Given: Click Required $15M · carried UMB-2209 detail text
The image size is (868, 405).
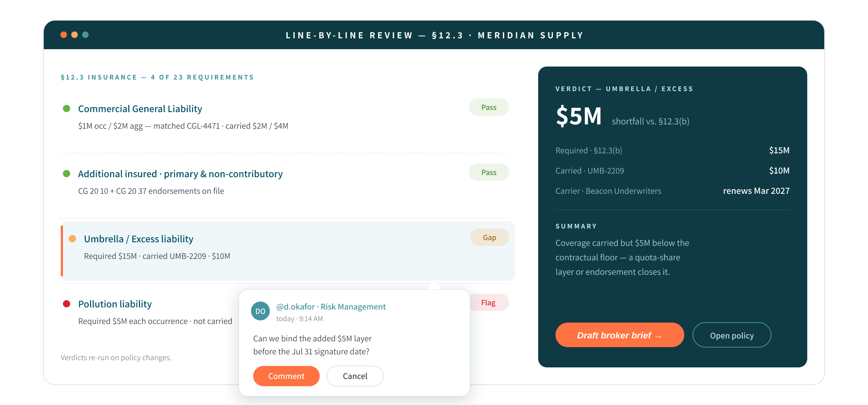Looking at the screenshot, I should click(x=157, y=256).
